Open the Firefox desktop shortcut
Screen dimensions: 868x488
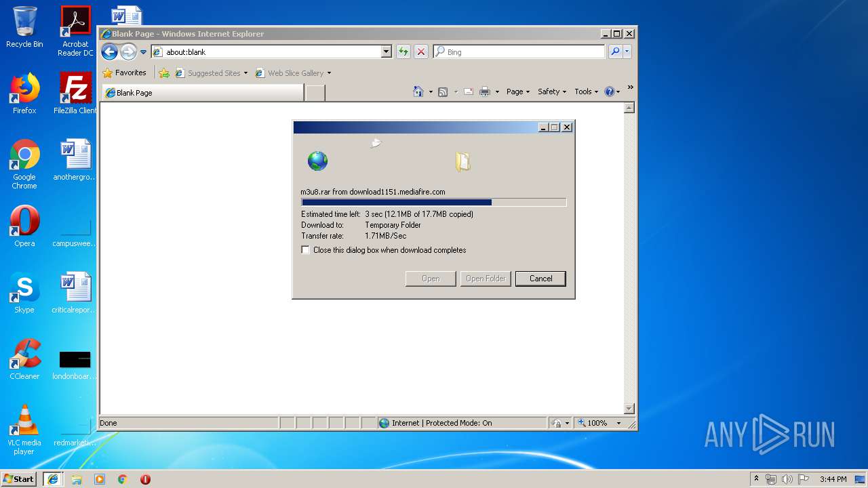[x=24, y=94]
